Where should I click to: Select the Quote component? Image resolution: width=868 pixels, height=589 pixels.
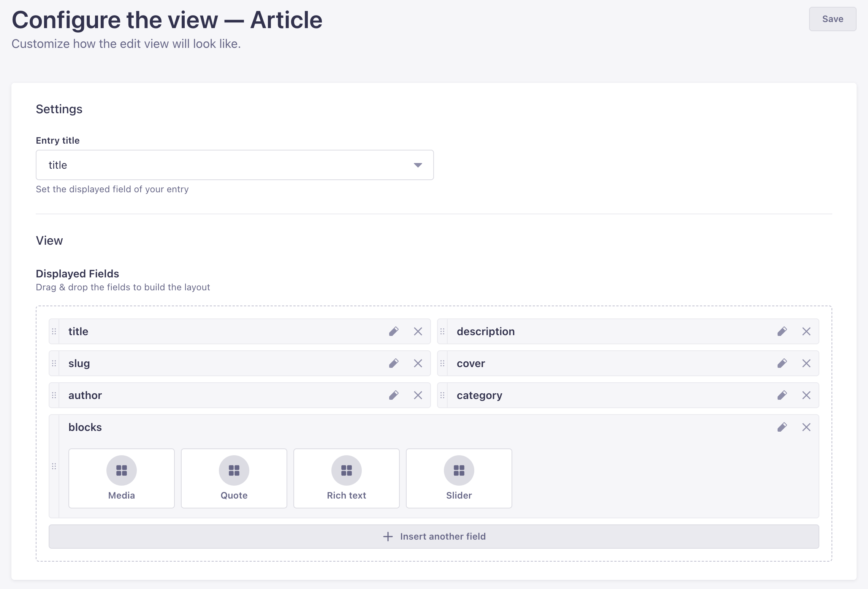pyautogui.click(x=234, y=478)
